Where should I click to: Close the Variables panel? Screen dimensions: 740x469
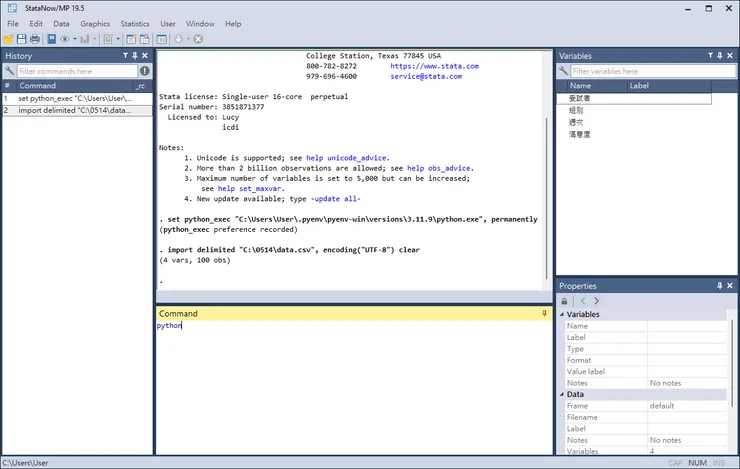[x=730, y=56]
